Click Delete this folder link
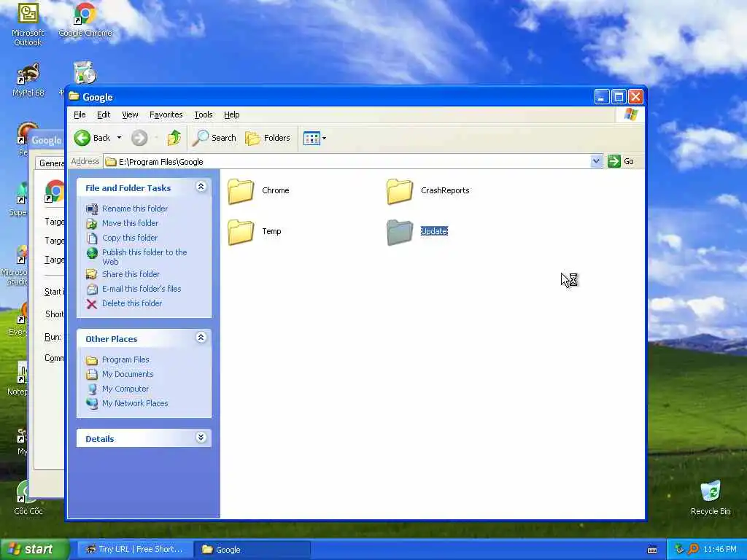The height and width of the screenshot is (560, 747). tap(132, 303)
